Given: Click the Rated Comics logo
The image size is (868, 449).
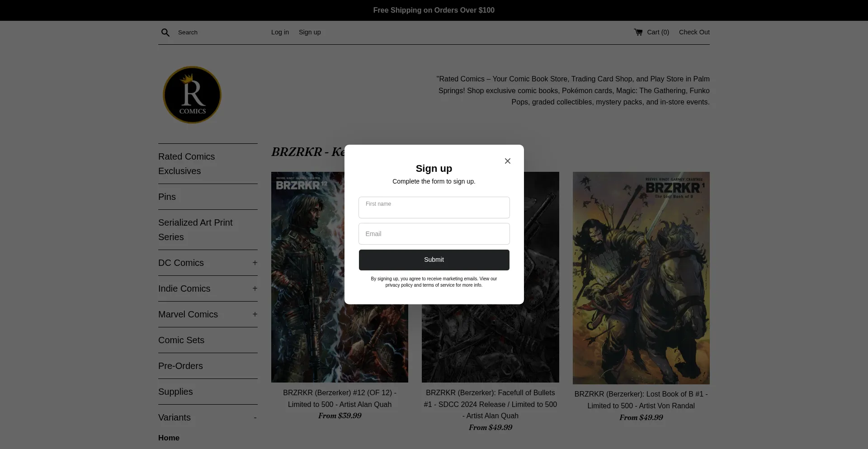Looking at the screenshot, I should pyautogui.click(x=192, y=95).
